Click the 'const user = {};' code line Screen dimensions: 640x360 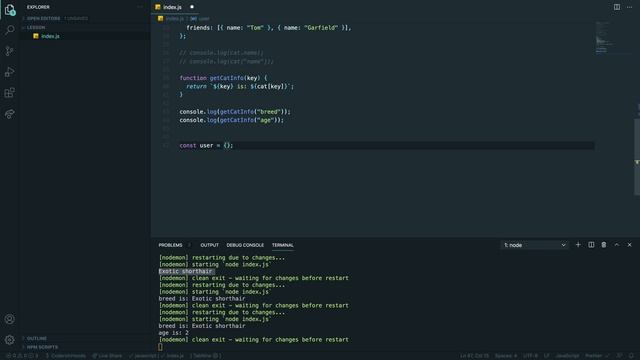point(206,145)
